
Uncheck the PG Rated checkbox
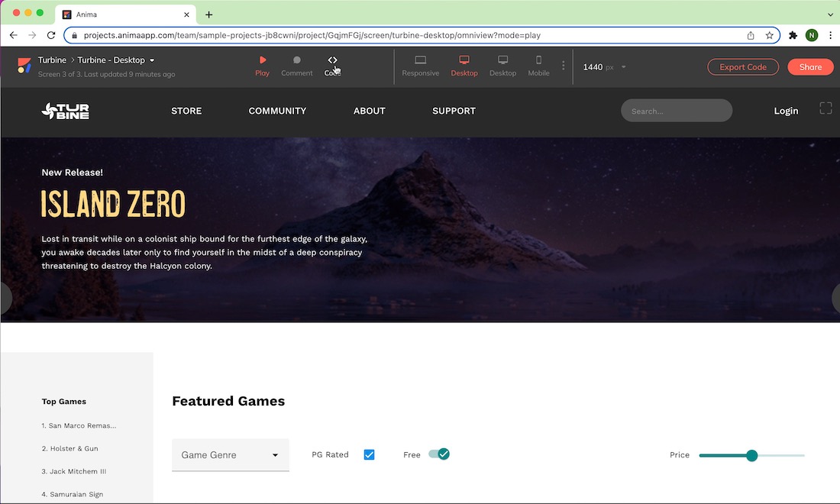369,454
